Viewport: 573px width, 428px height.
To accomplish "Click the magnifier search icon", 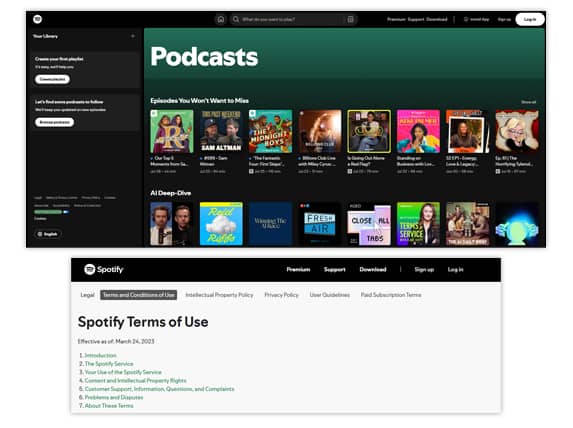I will pos(236,19).
